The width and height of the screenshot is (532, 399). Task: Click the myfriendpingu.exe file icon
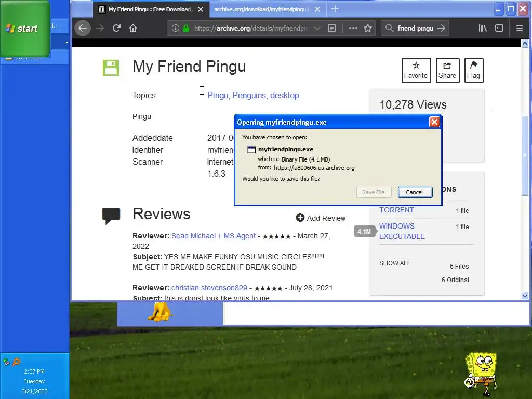point(251,149)
